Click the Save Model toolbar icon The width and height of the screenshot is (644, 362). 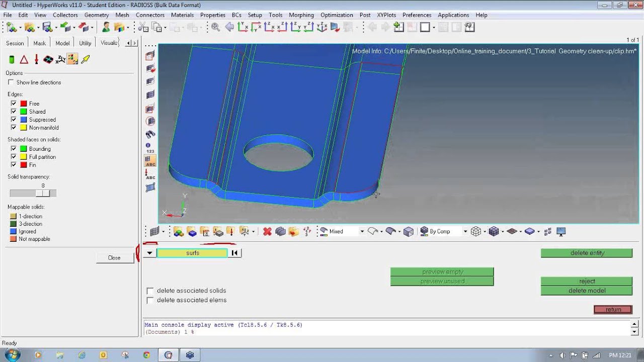click(x=47, y=27)
